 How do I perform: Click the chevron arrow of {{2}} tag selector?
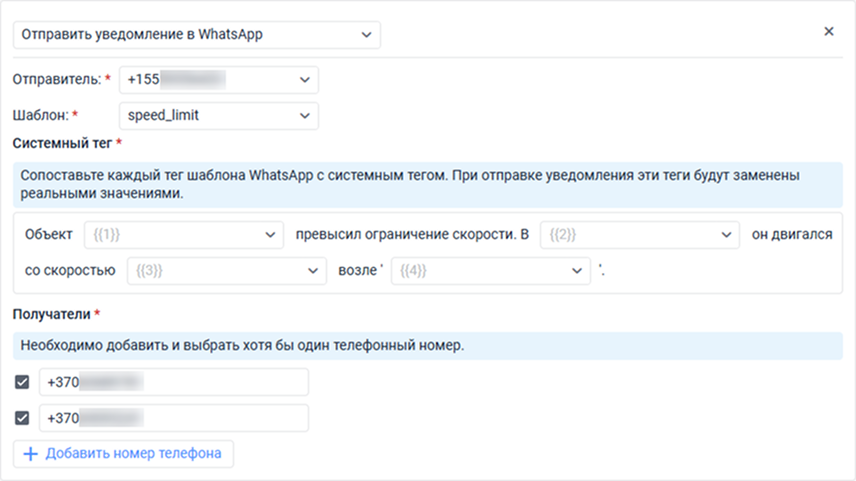726,235
